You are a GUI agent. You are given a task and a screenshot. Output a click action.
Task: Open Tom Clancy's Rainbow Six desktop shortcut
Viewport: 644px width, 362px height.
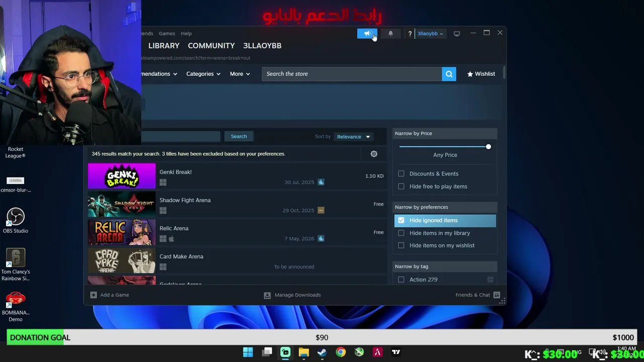pyautogui.click(x=16, y=264)
